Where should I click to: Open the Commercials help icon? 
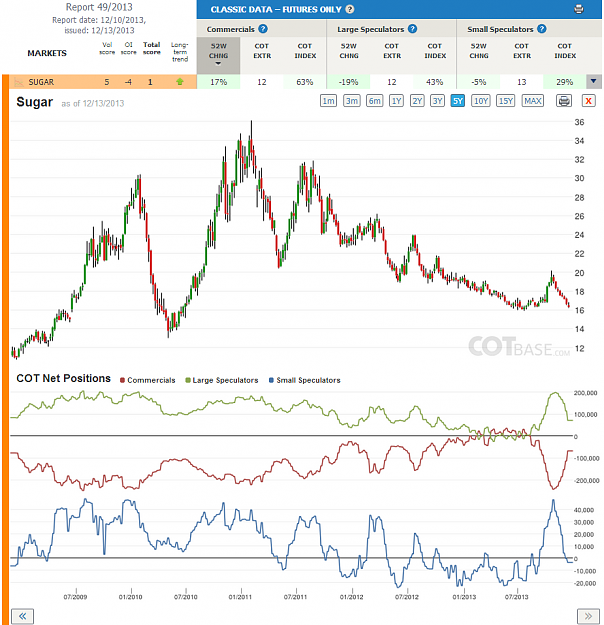click(x=263, y=29)
